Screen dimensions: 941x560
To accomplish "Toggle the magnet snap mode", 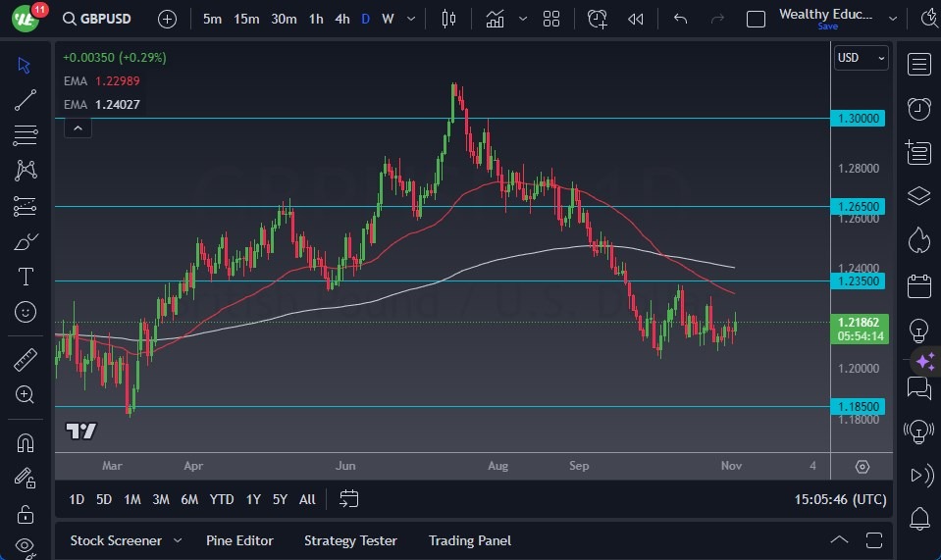I will pyautogui.click(x=26, y=442).
